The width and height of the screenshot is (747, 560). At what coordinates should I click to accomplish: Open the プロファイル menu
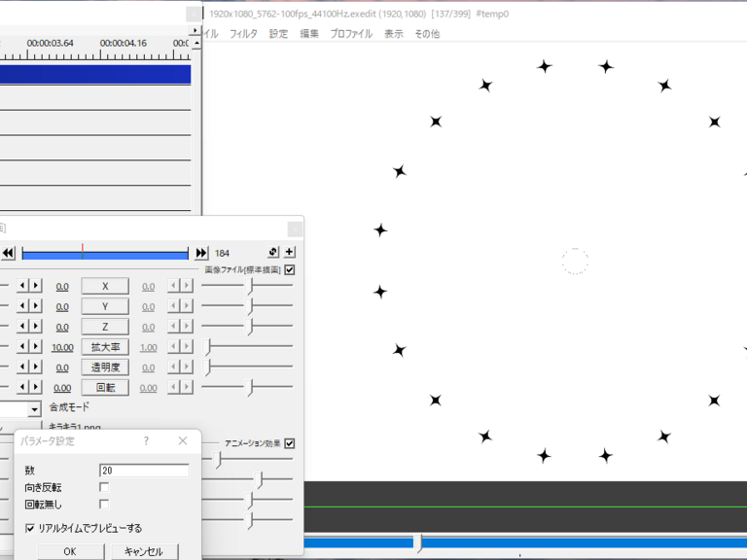pos(351,34)
